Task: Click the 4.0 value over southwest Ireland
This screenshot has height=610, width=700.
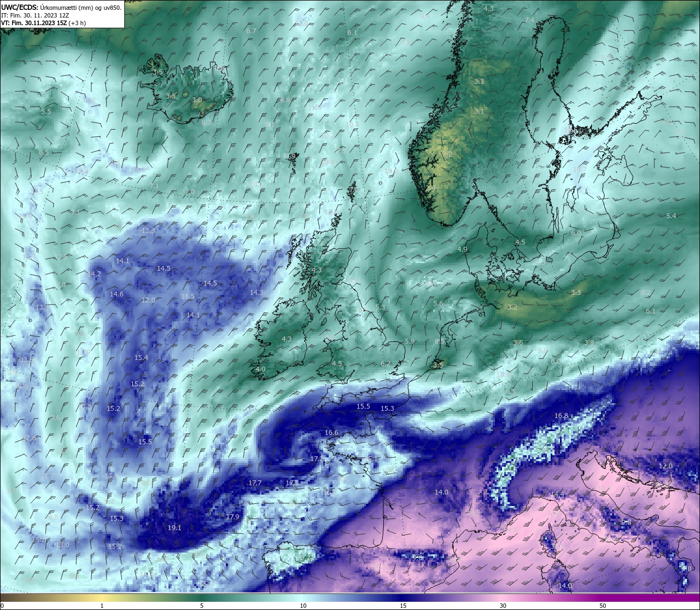Action: coord(260,369)
